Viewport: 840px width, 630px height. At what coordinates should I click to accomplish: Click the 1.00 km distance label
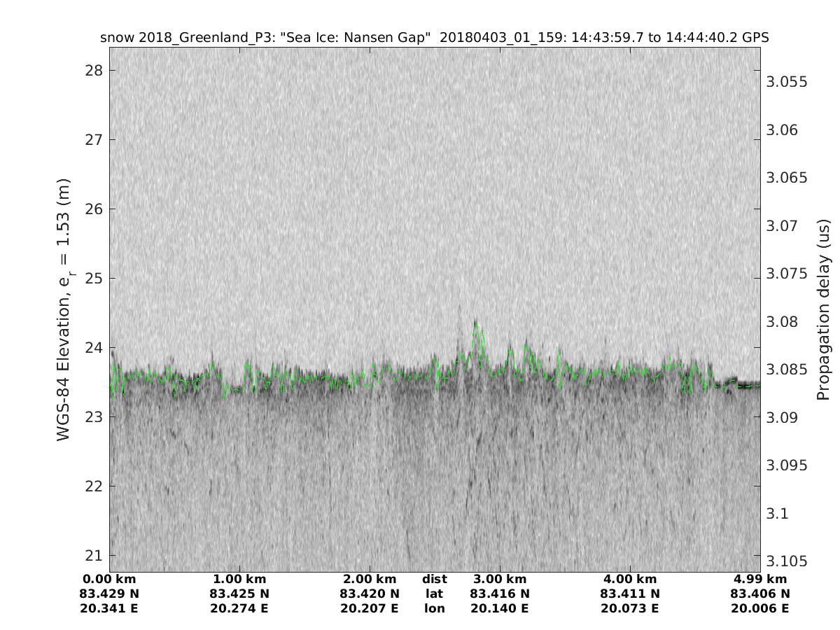pos(239,579)
